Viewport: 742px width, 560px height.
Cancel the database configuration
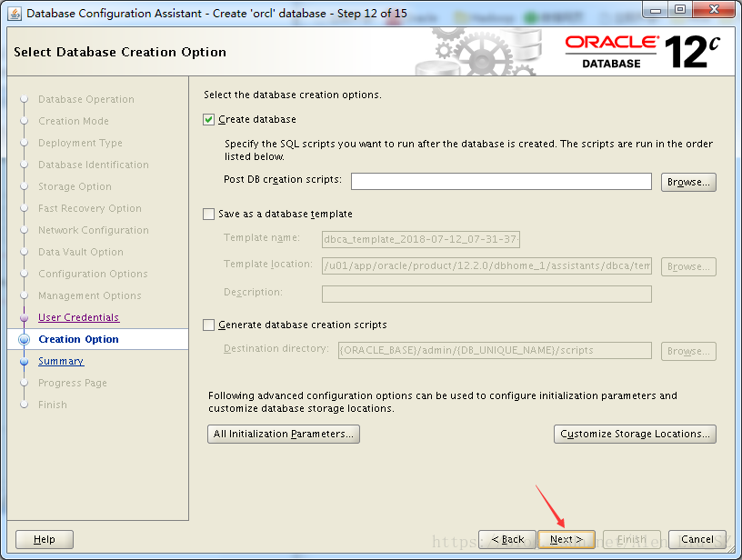coord(697,539)
